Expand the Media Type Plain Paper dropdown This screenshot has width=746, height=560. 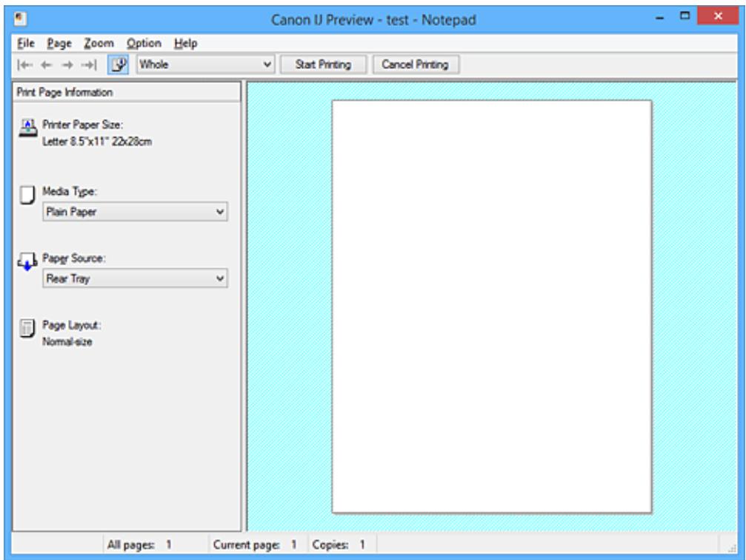(x=135, y=212)
